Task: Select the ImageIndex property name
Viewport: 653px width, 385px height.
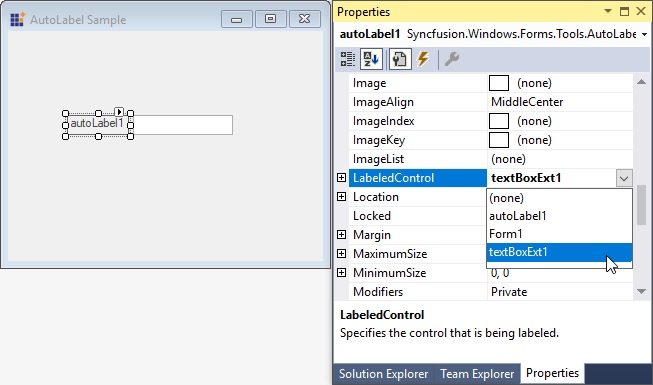Action: (384, 121)
